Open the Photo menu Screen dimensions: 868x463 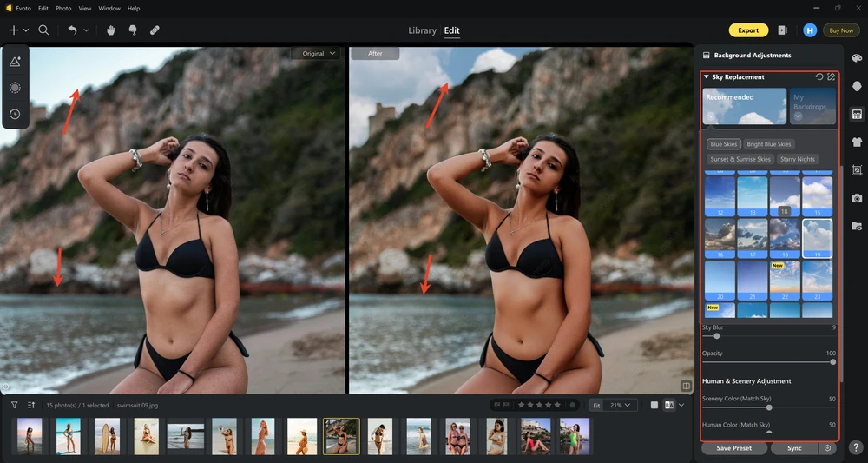point(63,9)
